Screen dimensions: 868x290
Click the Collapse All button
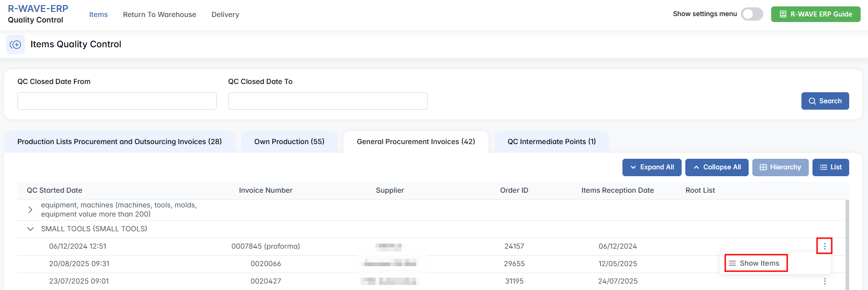(x=716, y=167)
